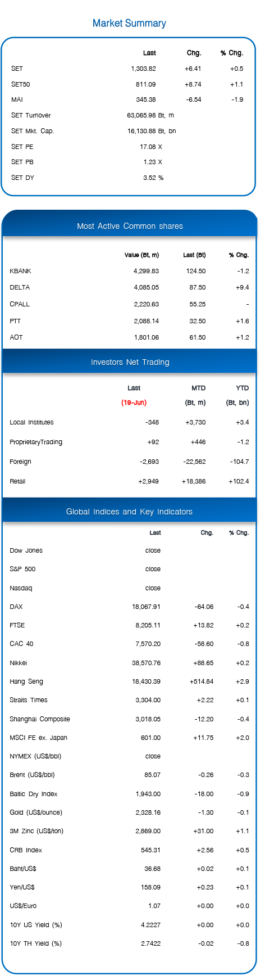Click the red 19-Jun date label
Image resolution: width=265 pixels, height=980 pixels.
[x=134, y=403]
